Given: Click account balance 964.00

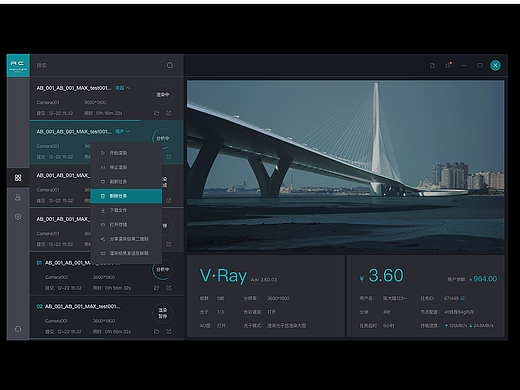Looking at the screenshot, I should (x=485, y=279).
